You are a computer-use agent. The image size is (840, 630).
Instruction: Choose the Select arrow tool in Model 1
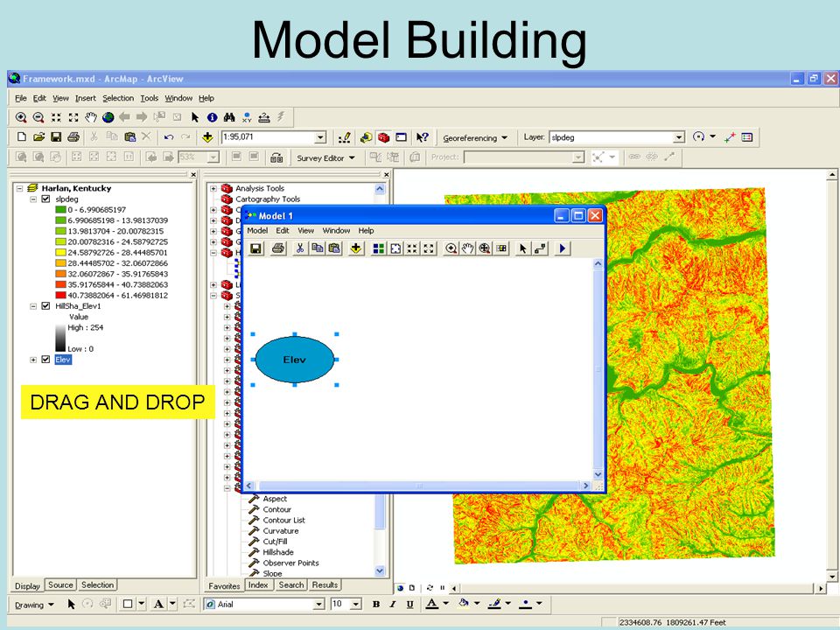click(x=523, y=248)
